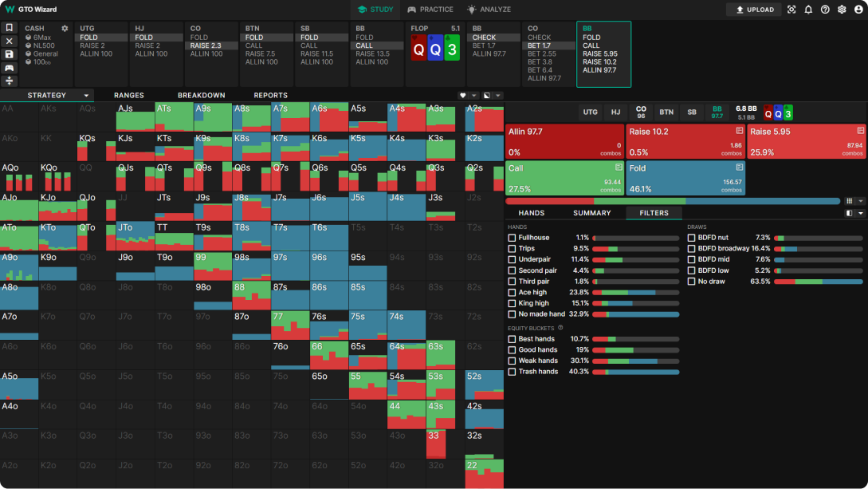Expand the Strategy tab dropdown arrow

click(86, 96)
